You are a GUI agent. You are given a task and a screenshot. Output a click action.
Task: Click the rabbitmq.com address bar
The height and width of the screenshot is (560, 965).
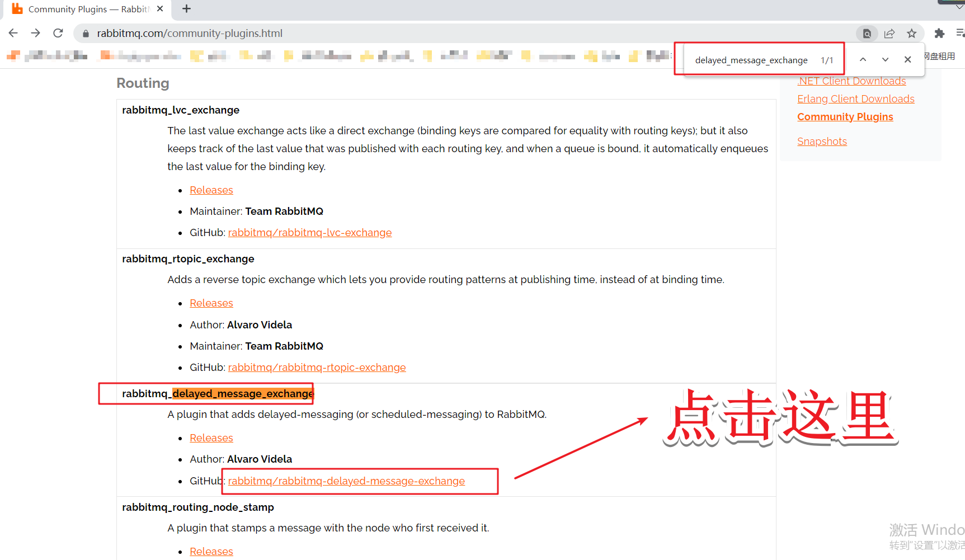470,33
